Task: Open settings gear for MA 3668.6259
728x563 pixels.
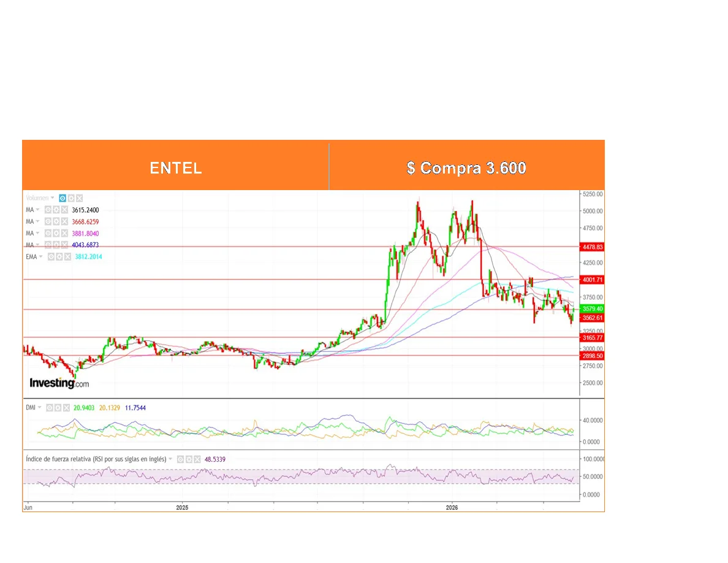Action: 56,221
